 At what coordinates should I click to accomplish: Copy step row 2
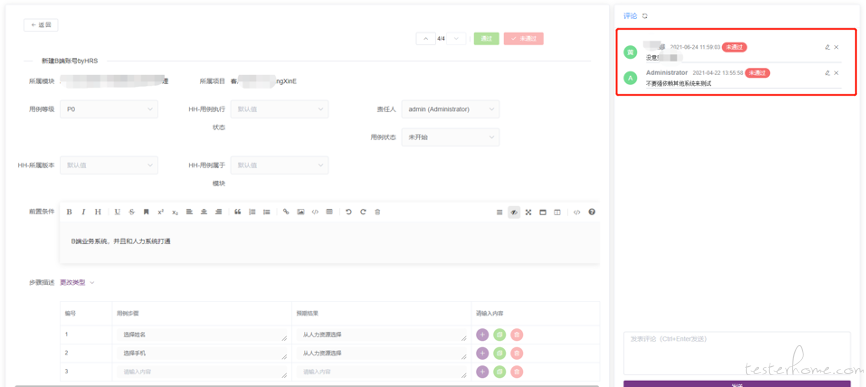coord(499,353)
